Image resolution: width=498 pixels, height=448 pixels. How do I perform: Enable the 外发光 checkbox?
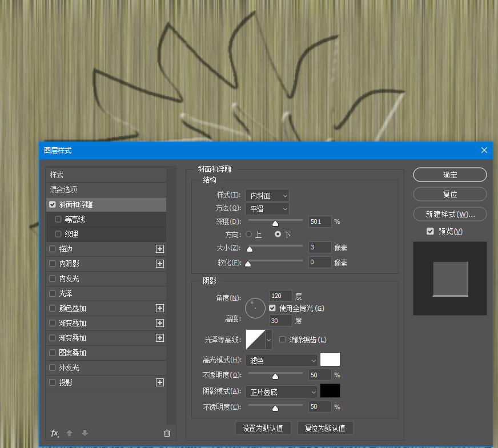click(x=53, y=368)
